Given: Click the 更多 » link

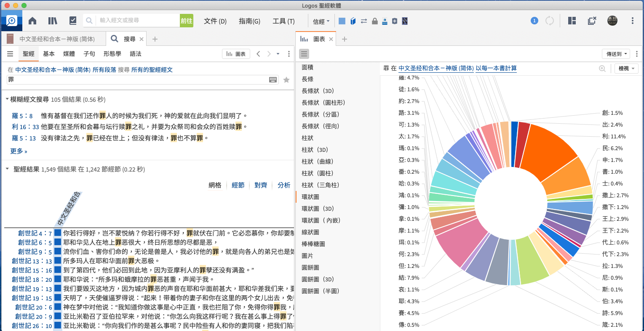Looking at the screenshot, I should [19, 151].
